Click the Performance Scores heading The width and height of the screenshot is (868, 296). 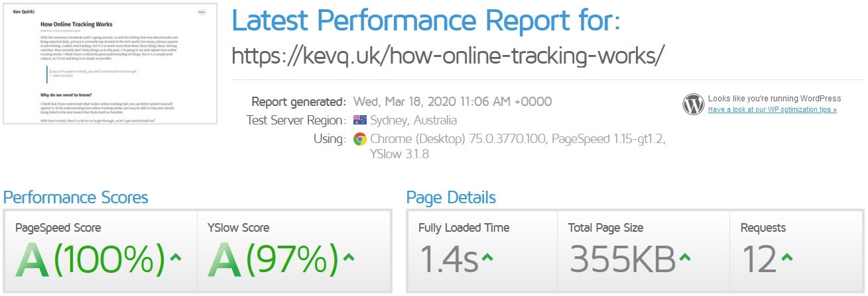pos(76,197)
